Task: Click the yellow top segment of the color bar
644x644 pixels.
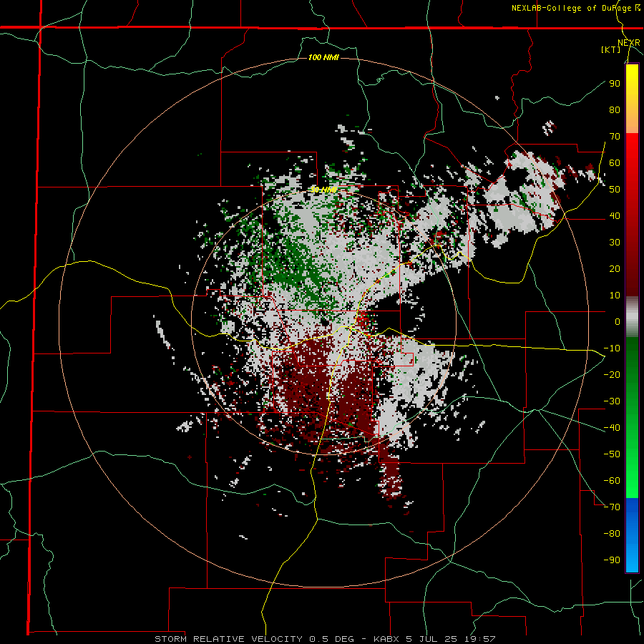Action: click(x=632, y=99)
